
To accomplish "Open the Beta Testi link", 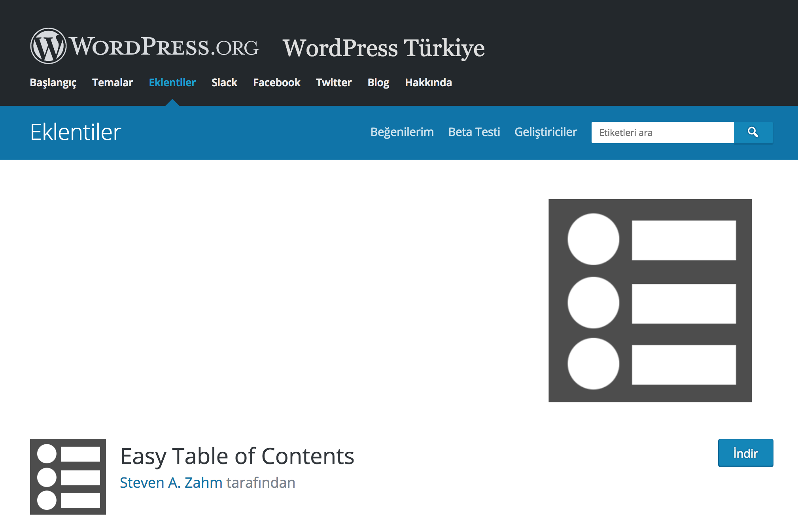I will tap(474, 132).
